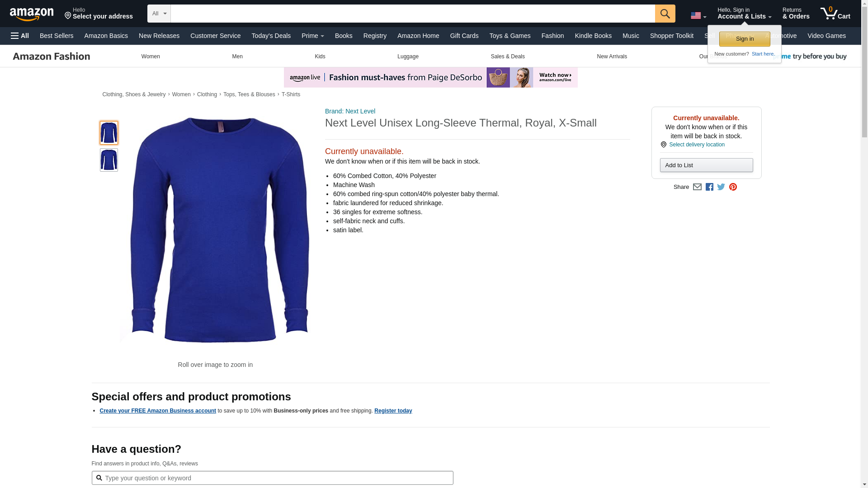This screenshot has height=488, width=868.
Task: Focus the question or keyword search field
Action: [x=272, y=478]
